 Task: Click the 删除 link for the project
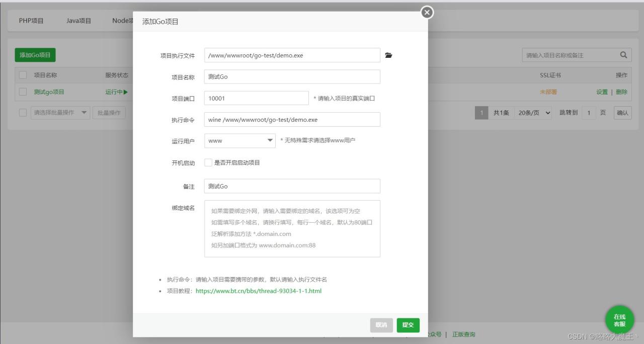(621, 92)
